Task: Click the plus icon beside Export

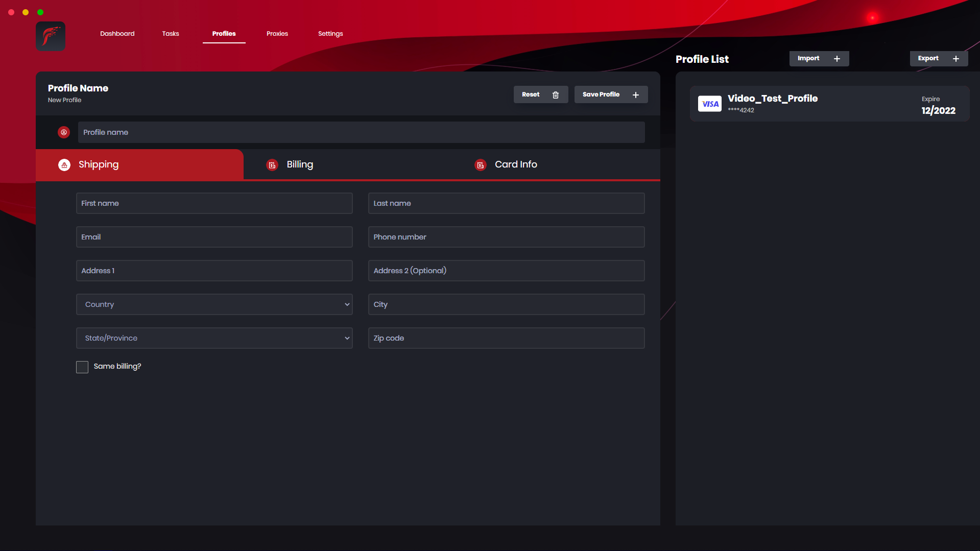Action: [x=956, y=59]
